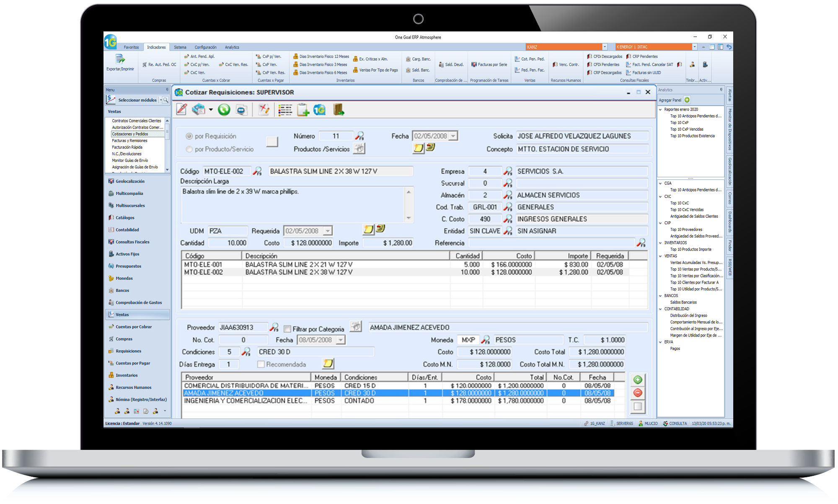This screenshot has height=504, width=838.
Task: Click scroll down arrow of Ventas menu list
Action: 167,170
